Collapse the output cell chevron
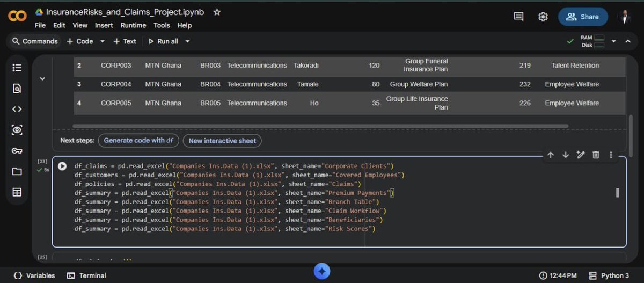Screen dimensions: 644x283 point(42,79)
